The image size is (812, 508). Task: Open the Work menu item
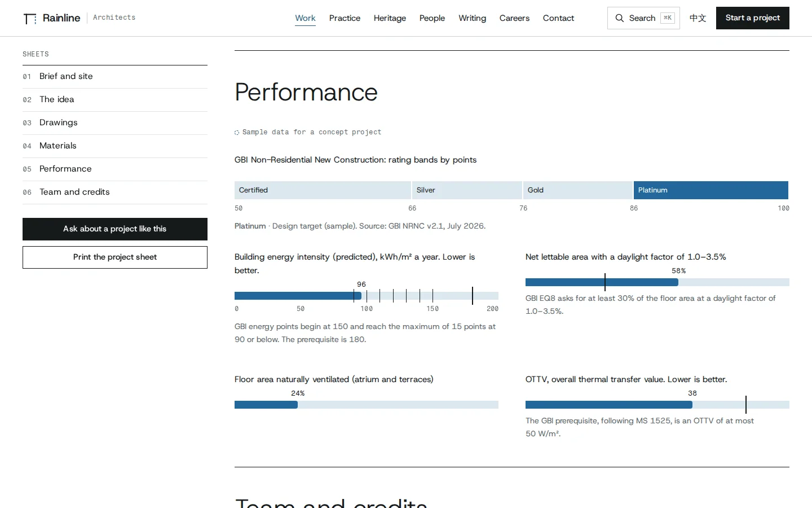click(305, 18)
